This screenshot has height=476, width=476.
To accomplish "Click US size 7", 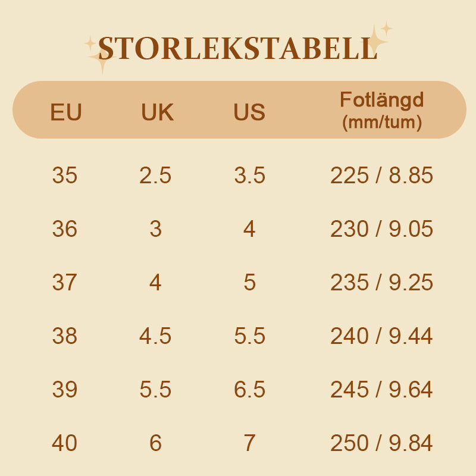I will pos(249,443).
